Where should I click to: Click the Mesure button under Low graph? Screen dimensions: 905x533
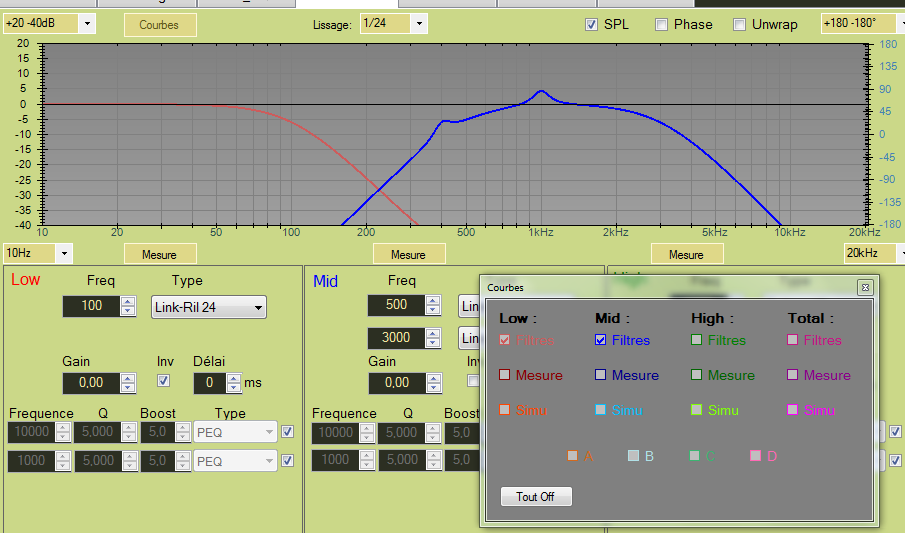160,254
